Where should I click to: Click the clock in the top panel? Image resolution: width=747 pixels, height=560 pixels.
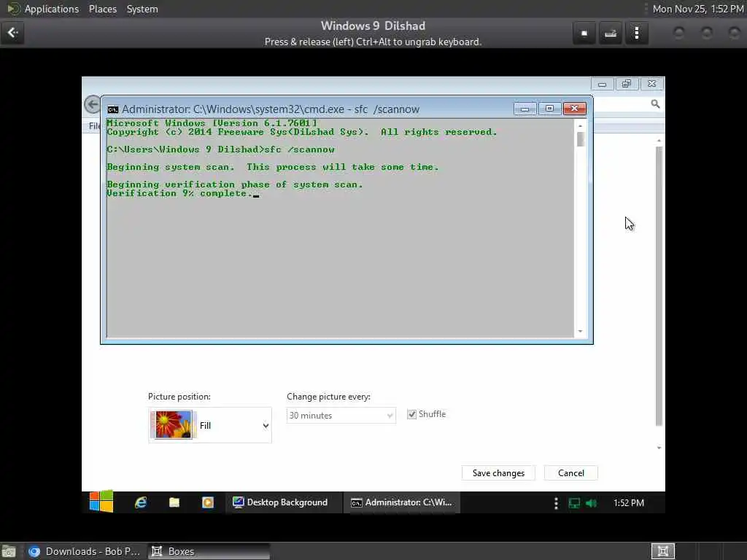(x=698, y=9)
